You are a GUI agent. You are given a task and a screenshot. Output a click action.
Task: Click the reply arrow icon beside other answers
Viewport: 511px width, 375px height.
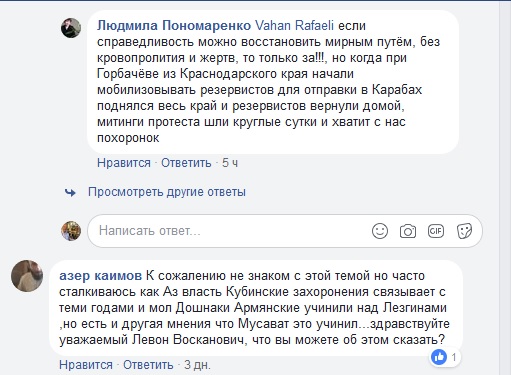[x=70, y=192]
